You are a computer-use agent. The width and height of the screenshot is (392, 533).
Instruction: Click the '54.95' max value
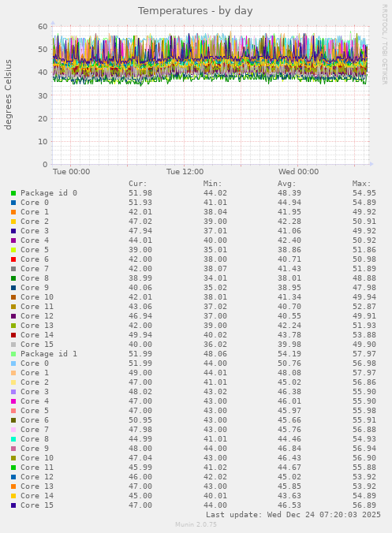pyautogui.click(x=364, y=193)
